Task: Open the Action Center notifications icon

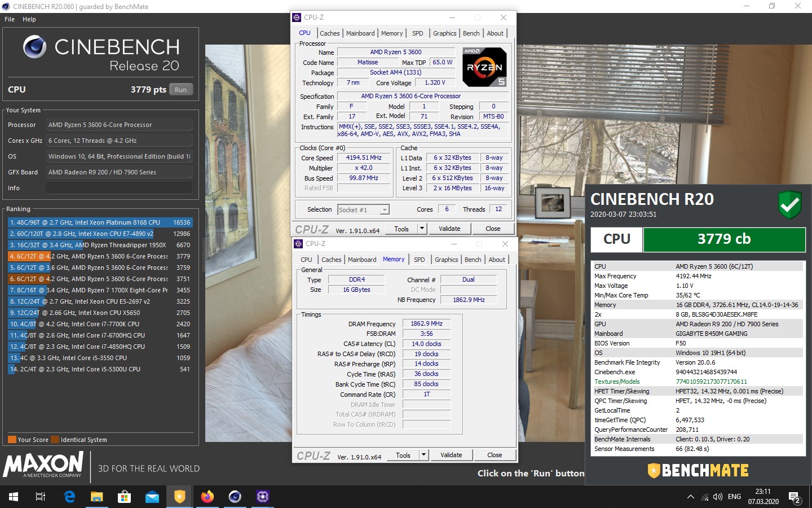Action: 795,497
